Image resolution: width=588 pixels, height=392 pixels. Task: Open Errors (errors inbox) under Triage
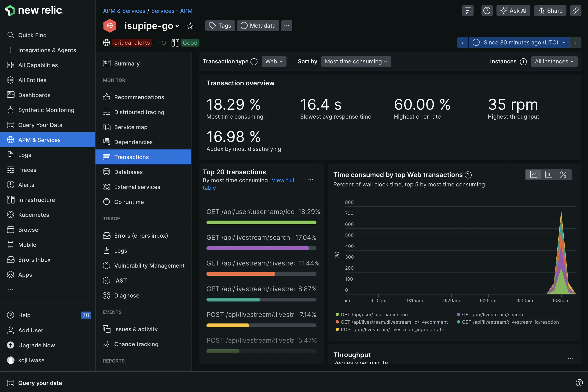coord(143,236)
